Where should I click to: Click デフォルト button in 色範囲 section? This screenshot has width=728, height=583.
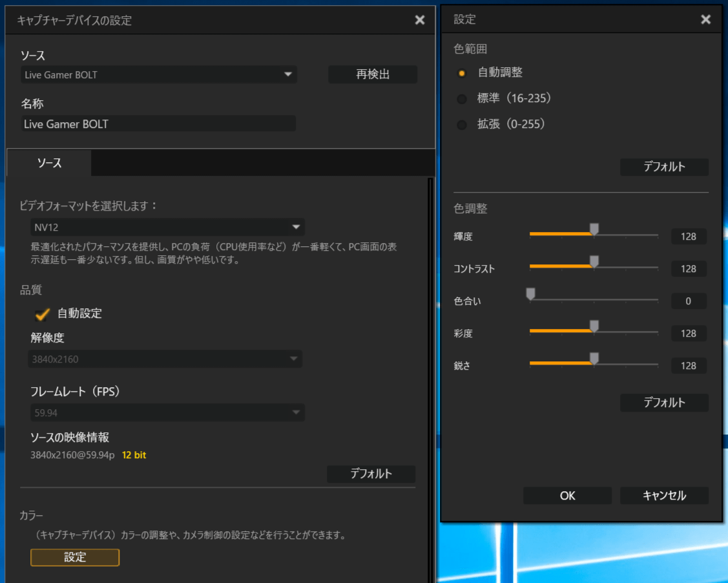pyautogui.click(x=664, y=167)
